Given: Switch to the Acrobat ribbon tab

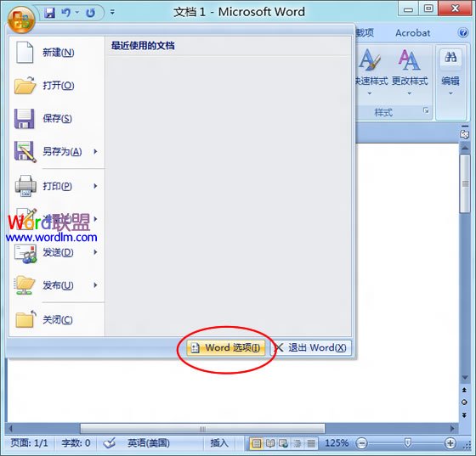Looking at the screenshot, I should pos(412,33).
